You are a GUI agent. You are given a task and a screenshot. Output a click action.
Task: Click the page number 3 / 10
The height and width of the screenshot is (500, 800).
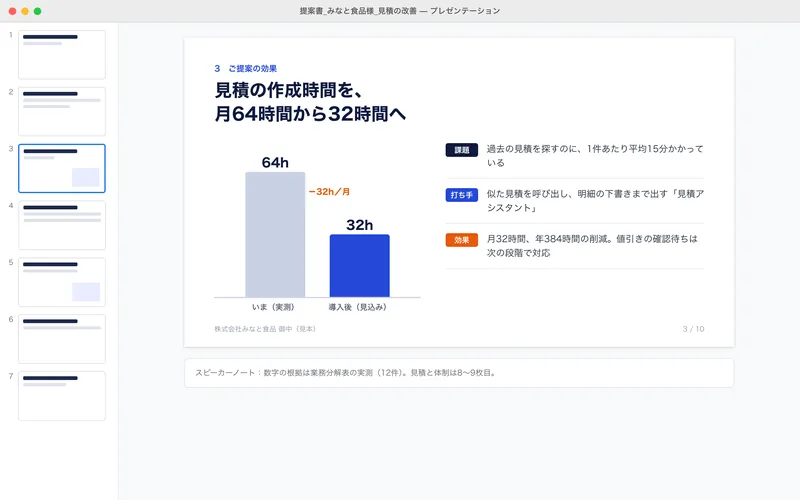coord(693,329)
